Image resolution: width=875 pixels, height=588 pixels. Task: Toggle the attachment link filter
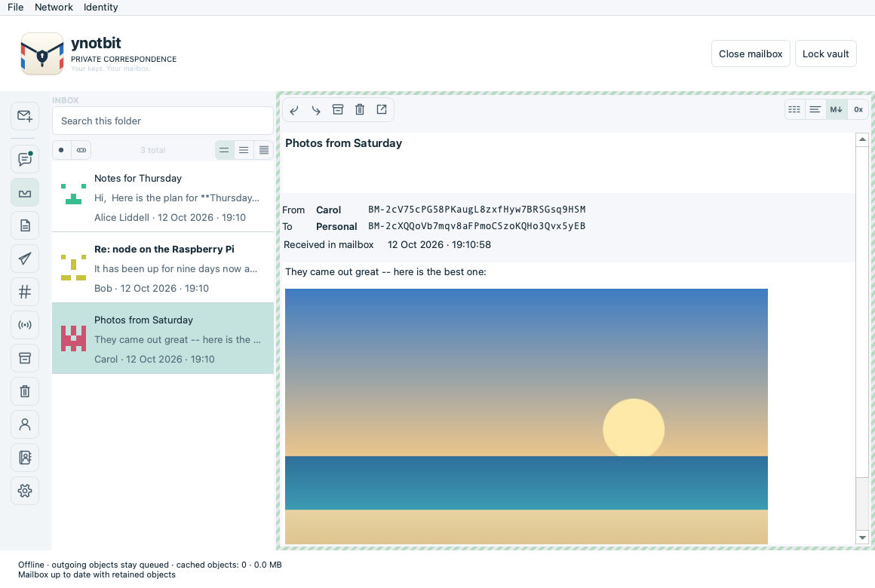click(81, 150)
